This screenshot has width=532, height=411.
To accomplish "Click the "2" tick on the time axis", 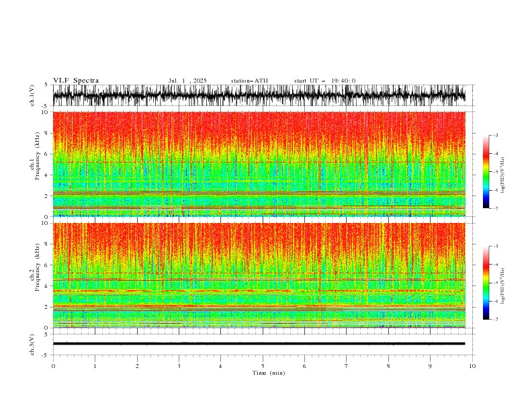I will 137,366.
